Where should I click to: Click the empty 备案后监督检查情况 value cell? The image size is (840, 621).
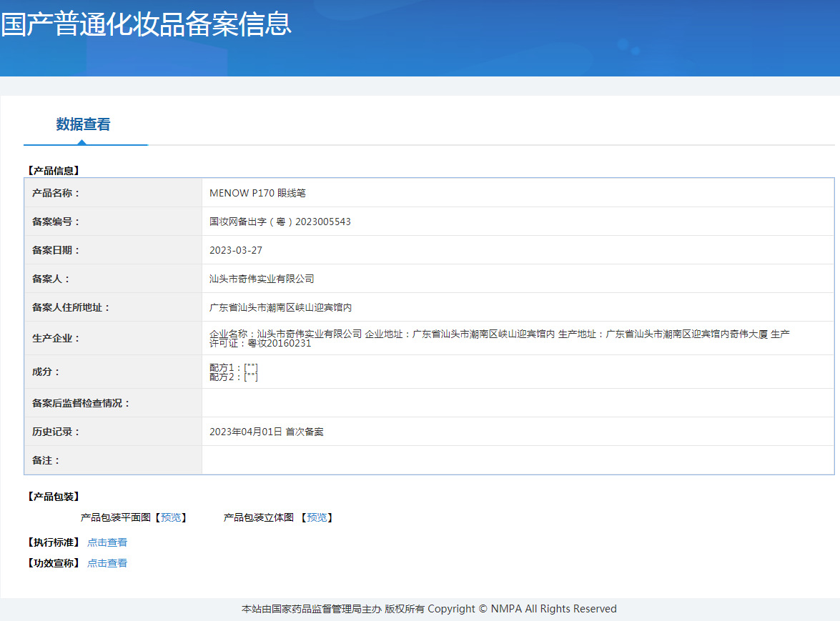tap(518, 403)
